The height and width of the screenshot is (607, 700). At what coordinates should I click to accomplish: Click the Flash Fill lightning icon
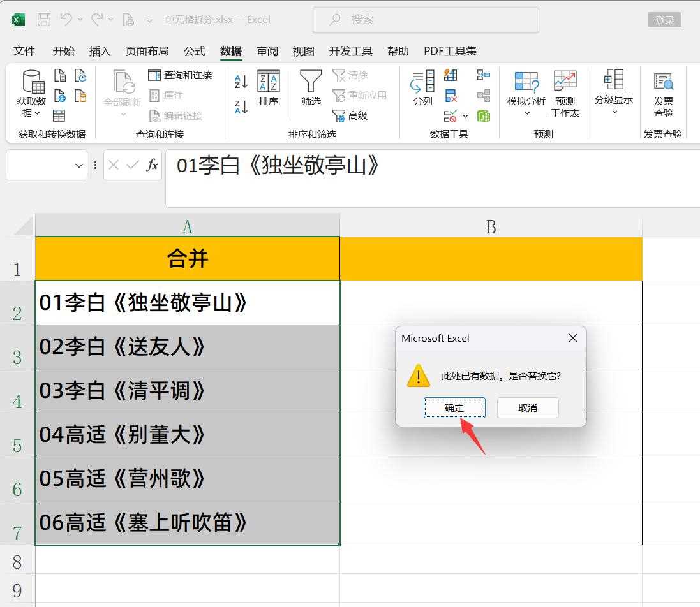point(451,75)
